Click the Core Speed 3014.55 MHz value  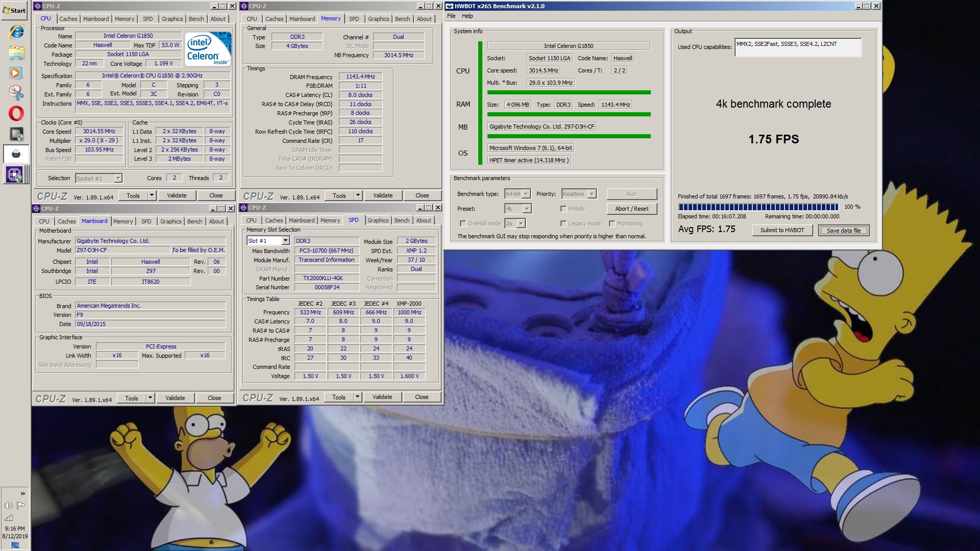99,131
